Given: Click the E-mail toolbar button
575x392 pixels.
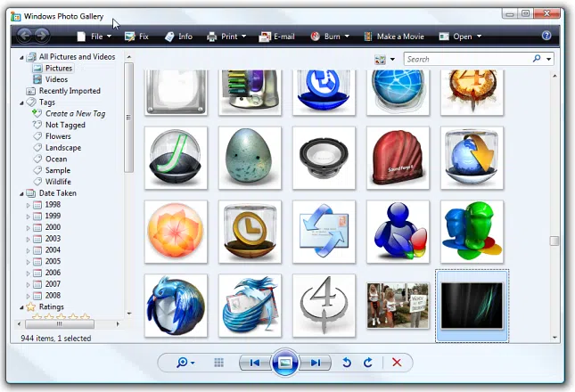Looking at the screenshot, I should point(277,37).
